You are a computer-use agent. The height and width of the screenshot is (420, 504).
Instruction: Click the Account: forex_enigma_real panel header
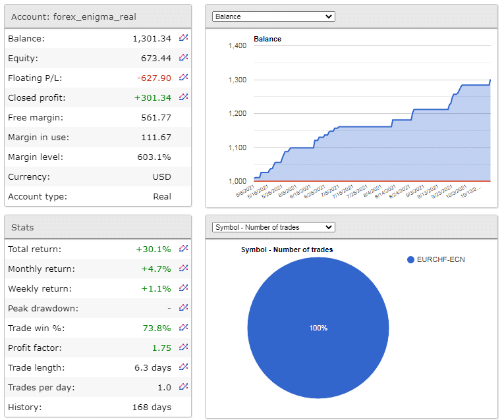[x=98, y=16]
